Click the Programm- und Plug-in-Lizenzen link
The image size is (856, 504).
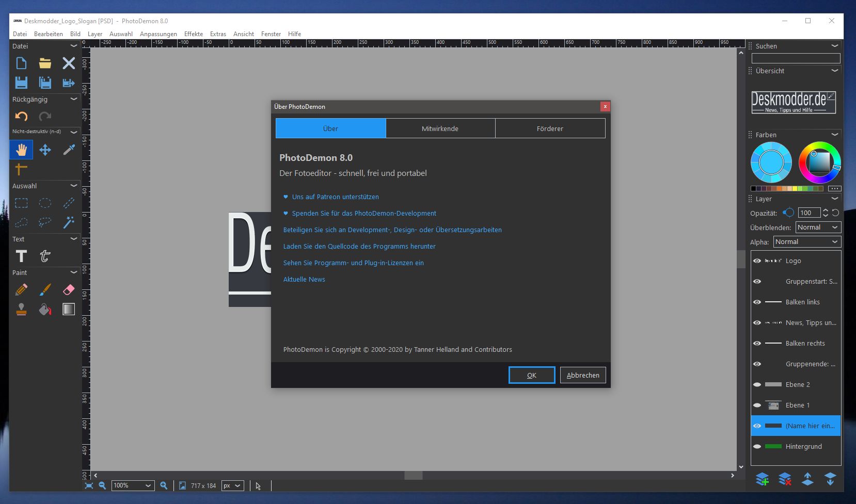pyautogui.click(x=354, y=263)
